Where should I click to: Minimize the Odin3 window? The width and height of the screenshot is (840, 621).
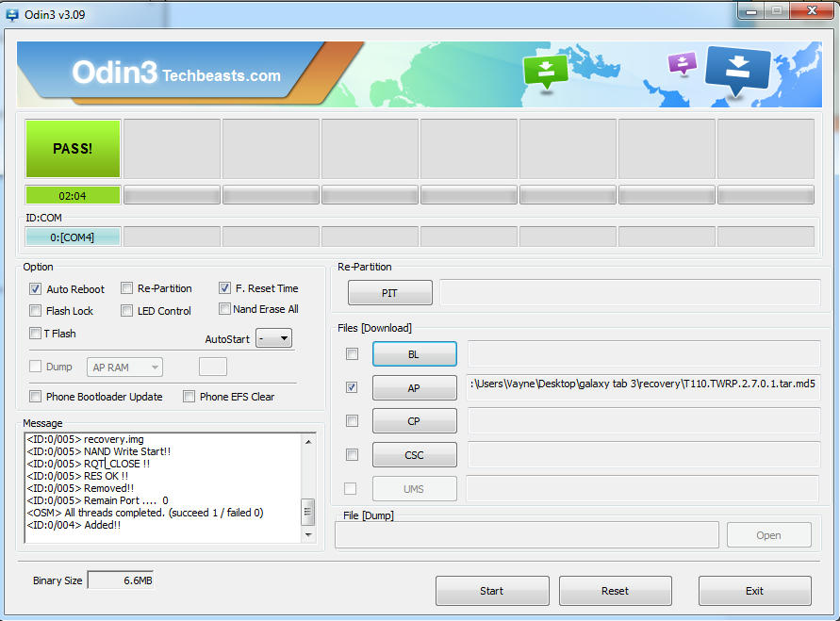click(x=751, y=11)
